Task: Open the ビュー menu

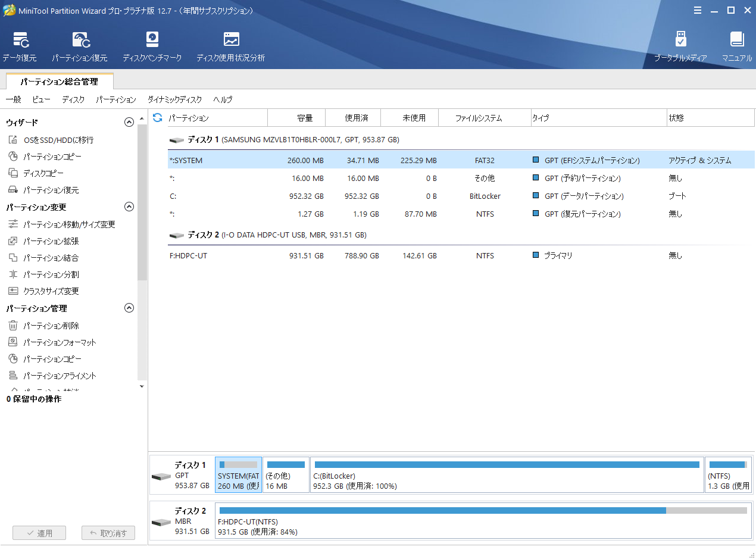Action: pyautogui.click(x=42, y=99)
